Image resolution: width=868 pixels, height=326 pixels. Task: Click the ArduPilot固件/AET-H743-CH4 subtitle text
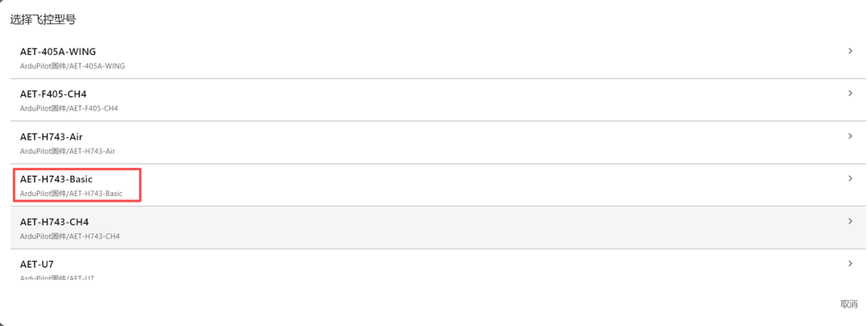(69, 236)
